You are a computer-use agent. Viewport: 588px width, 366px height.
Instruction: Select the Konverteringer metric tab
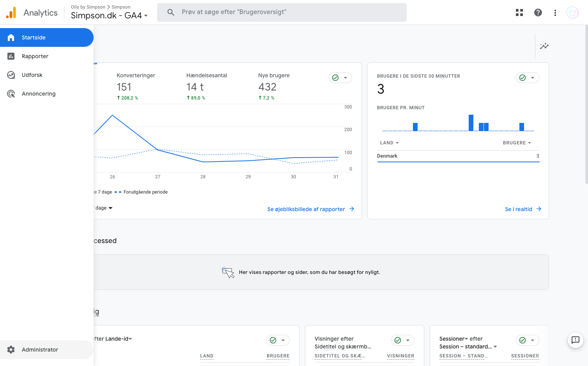pyautogui.click(x=136, y=86)
